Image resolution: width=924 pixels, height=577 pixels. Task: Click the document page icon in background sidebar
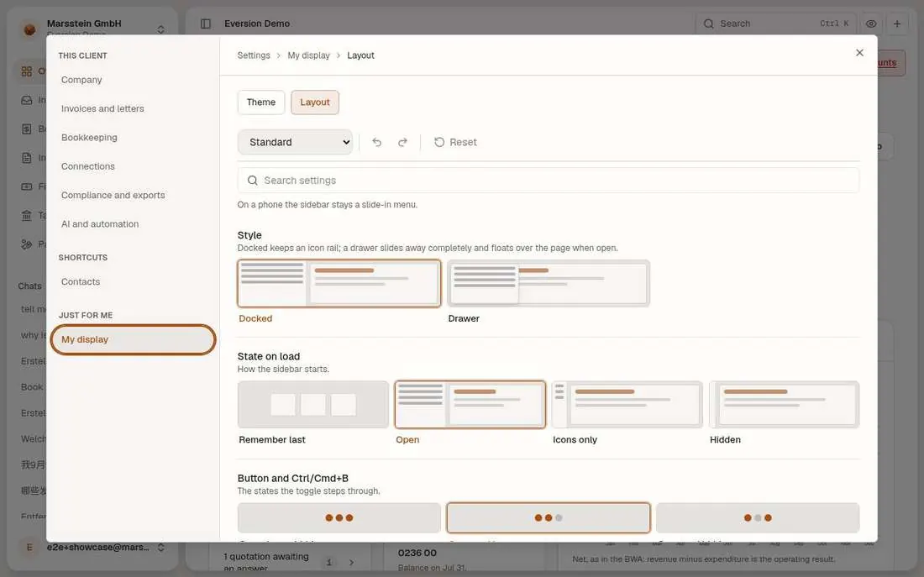click(27, 158)
